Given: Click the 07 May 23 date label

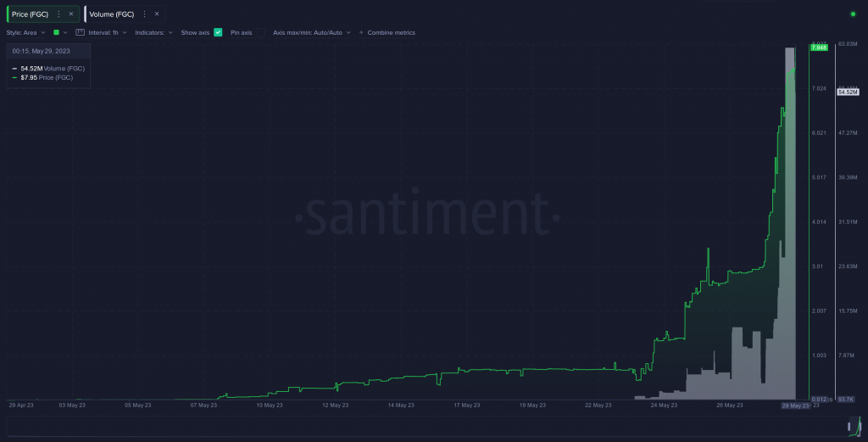Looking at the screenshot, I should 203,406.
